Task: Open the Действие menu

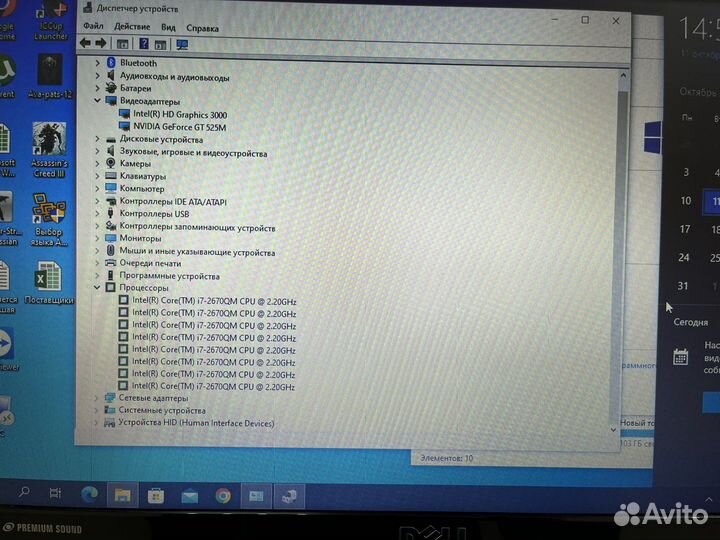Action: tap(132, 27)
